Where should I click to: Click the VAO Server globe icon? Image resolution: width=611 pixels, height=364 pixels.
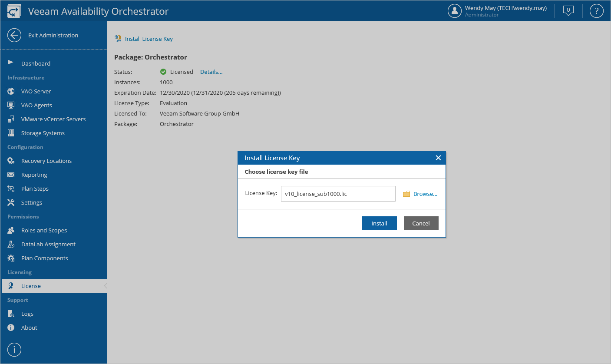click(11, 91)
